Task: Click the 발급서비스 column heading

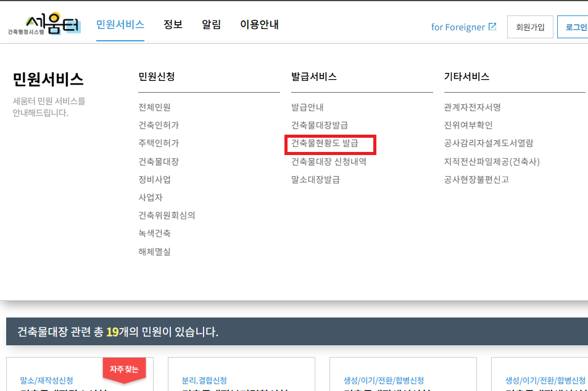Action: click(x=314, y=77)
